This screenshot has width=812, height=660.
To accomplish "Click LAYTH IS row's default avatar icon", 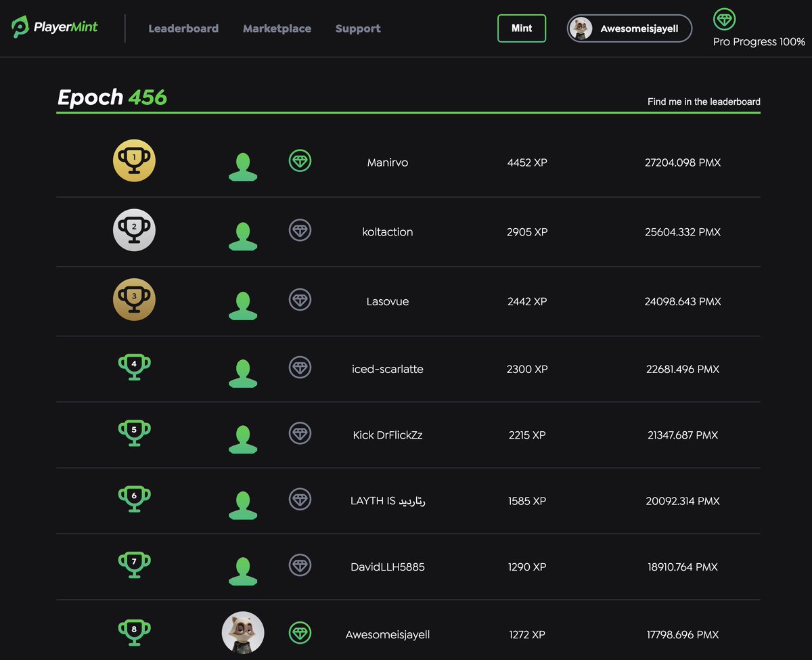I will [x=243, y=506].
